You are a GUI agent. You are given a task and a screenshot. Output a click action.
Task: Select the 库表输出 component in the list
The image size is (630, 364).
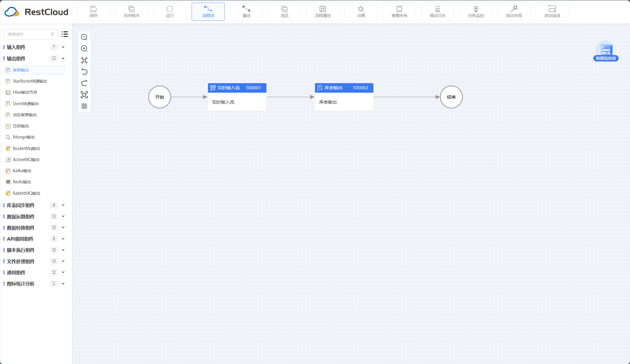click(x=34, y=70)
